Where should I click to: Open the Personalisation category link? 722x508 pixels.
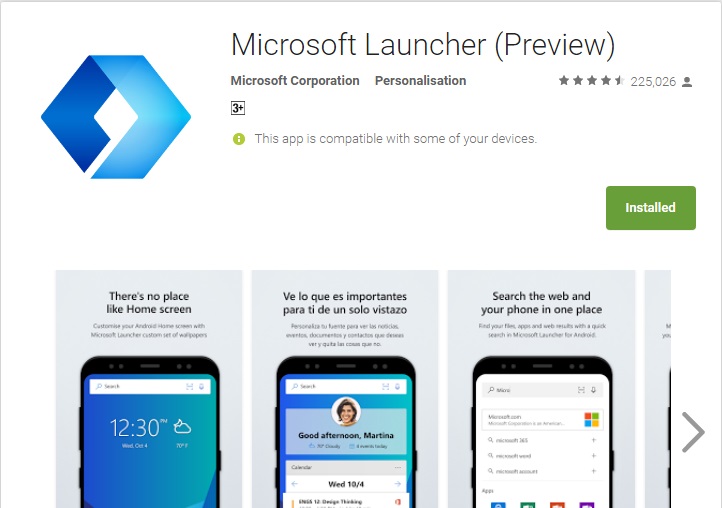tap(420, 81)
